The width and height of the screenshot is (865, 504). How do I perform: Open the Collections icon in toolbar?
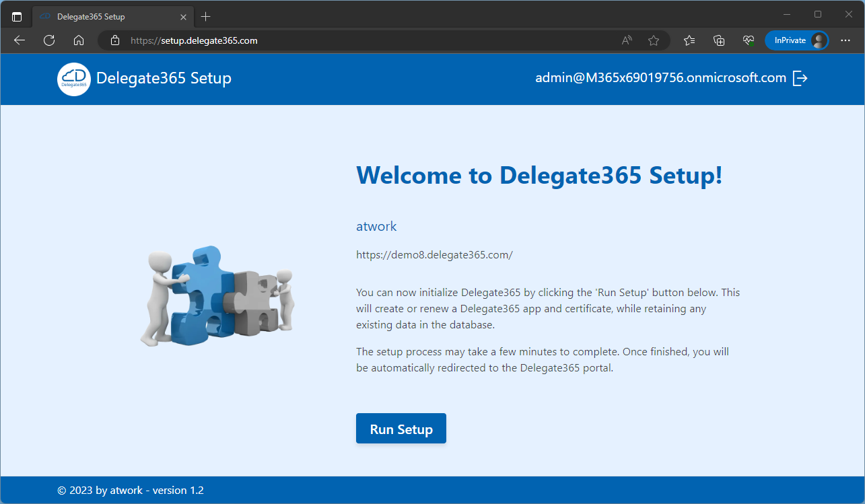[x=719, y=40]
